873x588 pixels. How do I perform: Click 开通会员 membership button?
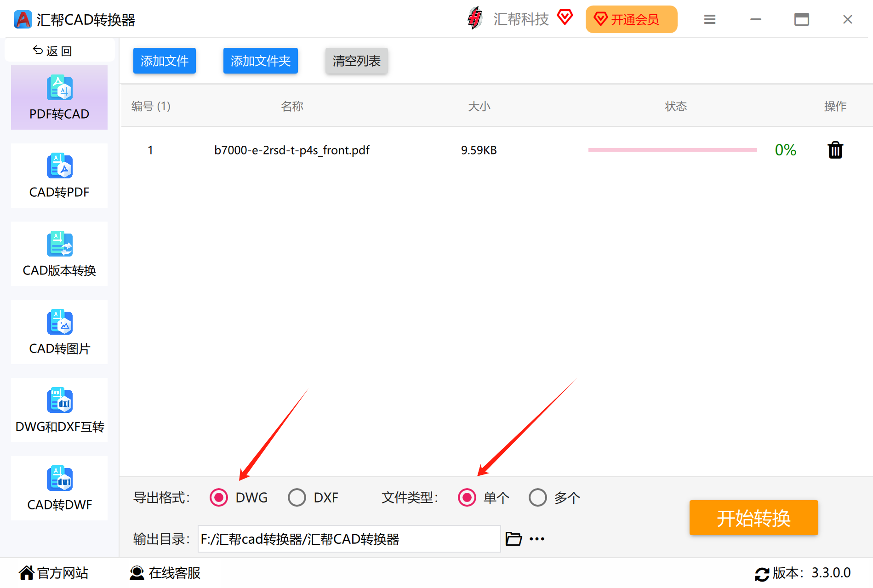click(631, 19)
